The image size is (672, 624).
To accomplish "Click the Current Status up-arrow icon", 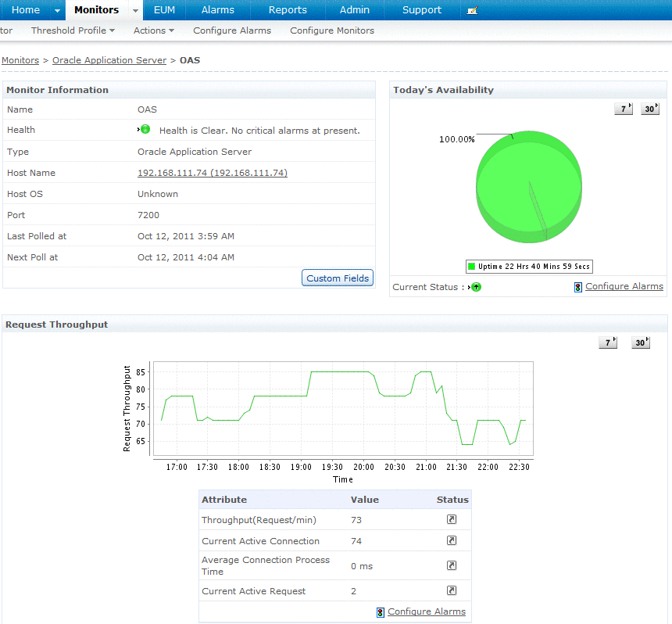I will [x=476, y=287].
